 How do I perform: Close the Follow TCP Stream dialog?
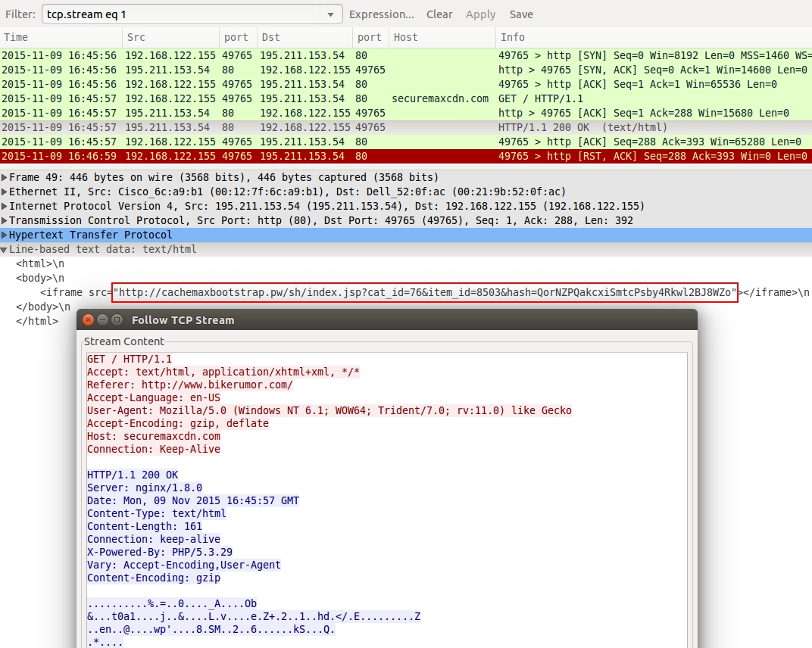click(89, 320)
